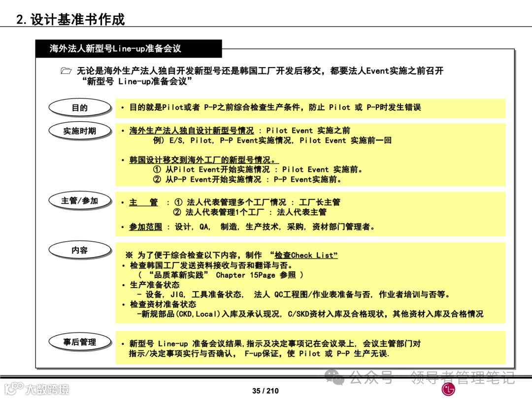Image resolution: width=532 pixels, height=399 pixels.
Task: Click underlined text 海外生产法人独自设计新型号情况
Action: click(191, 131)
